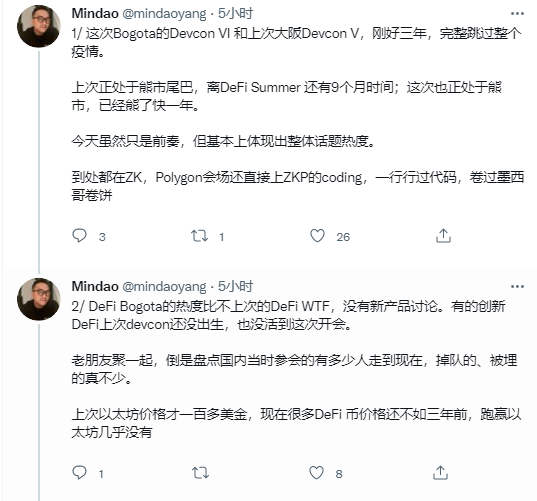Image resolution: width=537 pixels, height=501 pixels.
Task: Click Mindao display name on second tweet
Action: [x=95, y=286]
